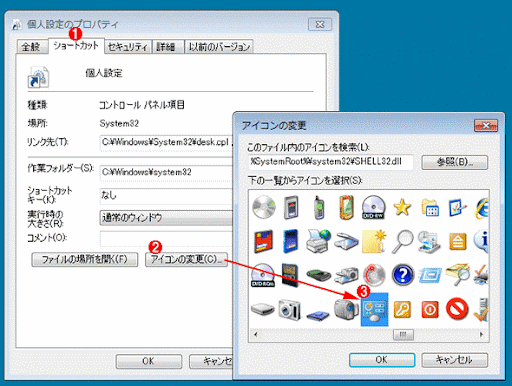Select the red power button icon
The height and width of the screenshot is (386, 512).
430,310
